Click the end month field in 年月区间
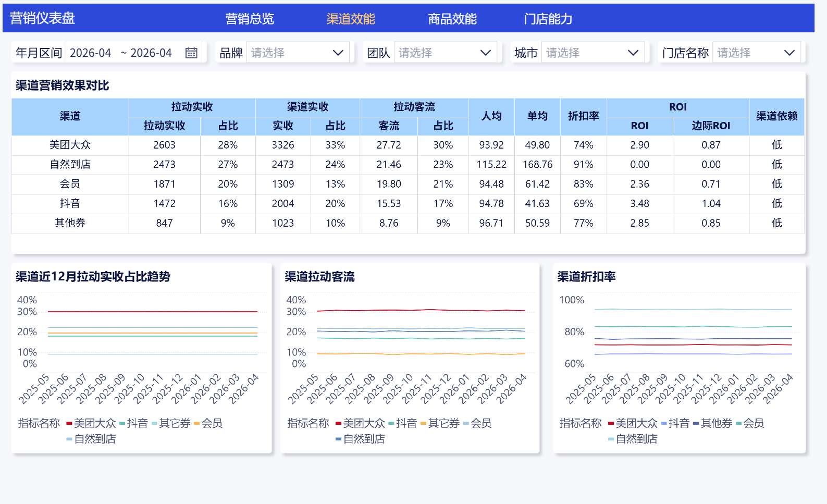The height and width of the screenshot is (504, 827). coord(151,53)
